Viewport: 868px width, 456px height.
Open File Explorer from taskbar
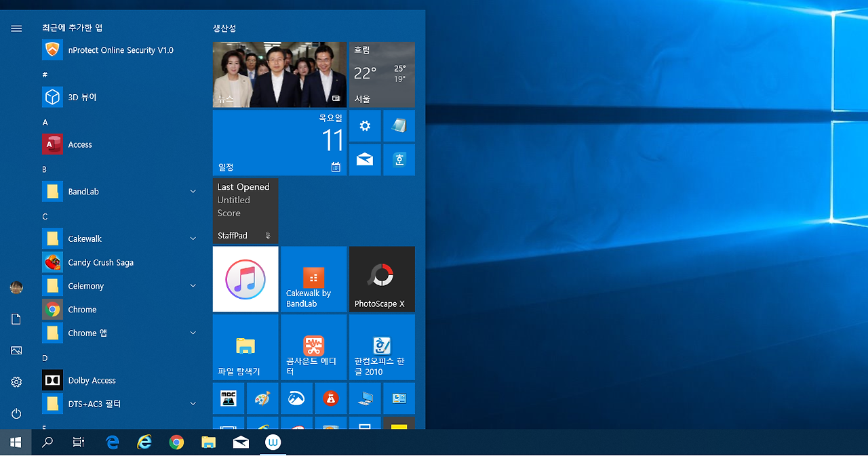point(208,442)
